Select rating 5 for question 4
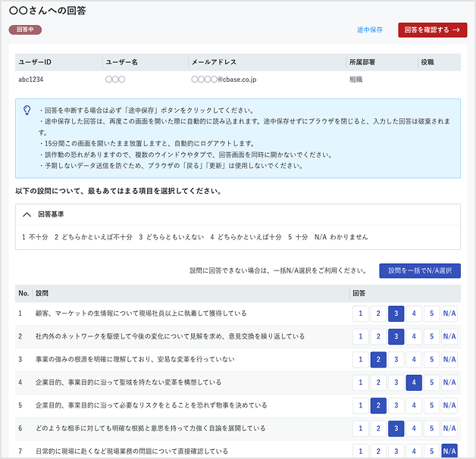The width and height of the screenshot is (476, 459). click(x=431, y=382)
